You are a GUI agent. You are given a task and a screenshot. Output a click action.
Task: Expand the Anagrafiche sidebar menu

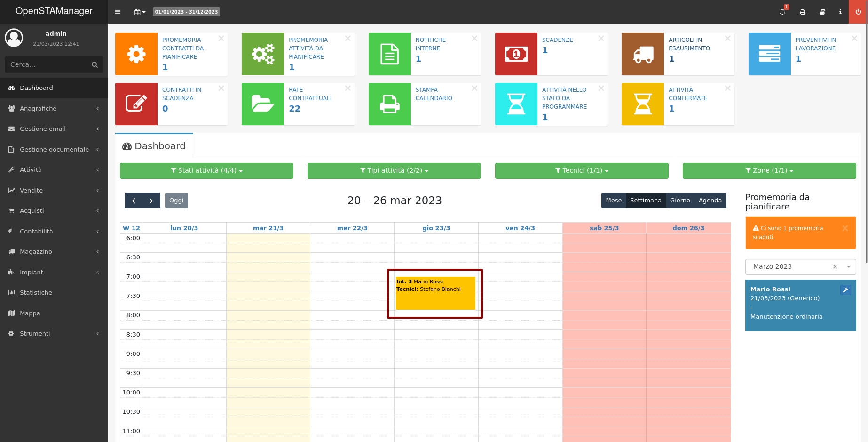click(x=54, y=109)
